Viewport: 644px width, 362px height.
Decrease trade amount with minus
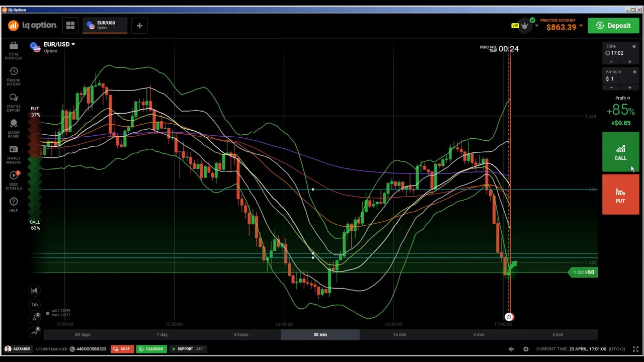coord(611,87)
